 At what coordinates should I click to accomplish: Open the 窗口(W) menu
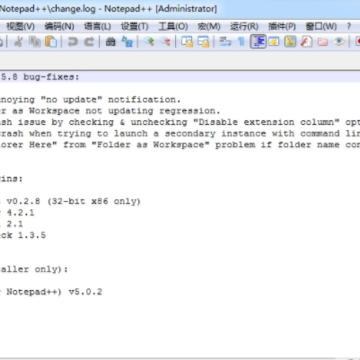321,26
